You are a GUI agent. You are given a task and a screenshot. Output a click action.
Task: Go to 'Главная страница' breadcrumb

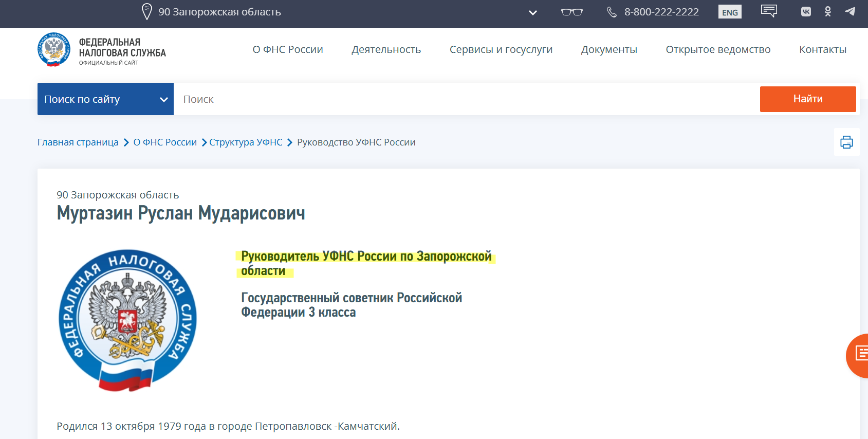(78, 142)
